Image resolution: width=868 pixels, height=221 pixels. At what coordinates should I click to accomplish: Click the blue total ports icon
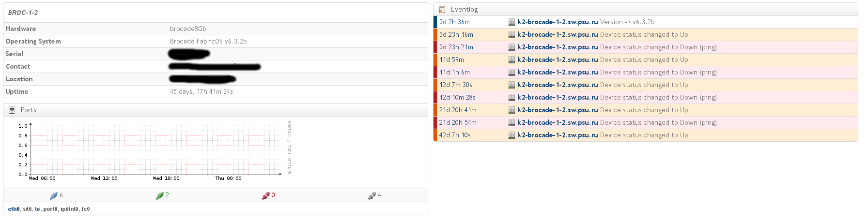click(x=54, y=195)
